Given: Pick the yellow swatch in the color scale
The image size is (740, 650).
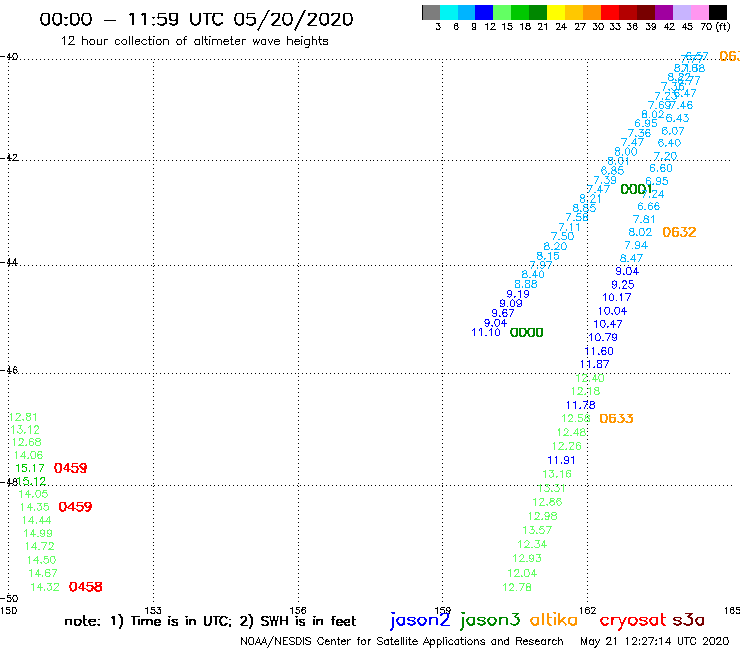Looking at the screenshot, I should [x=556, y=12].
